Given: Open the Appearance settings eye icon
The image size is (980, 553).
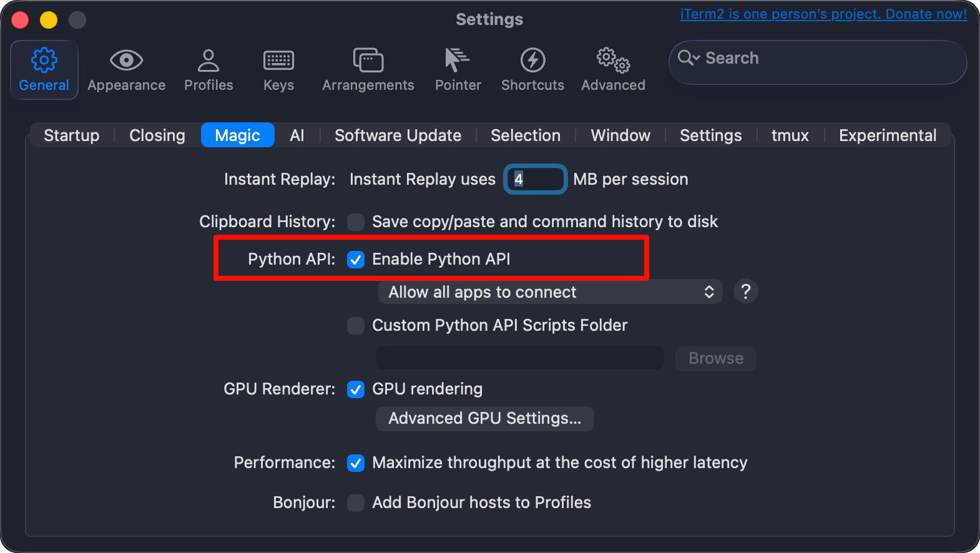Looking at the screenshot, I should pyautogui.click(x=126, y=61).
